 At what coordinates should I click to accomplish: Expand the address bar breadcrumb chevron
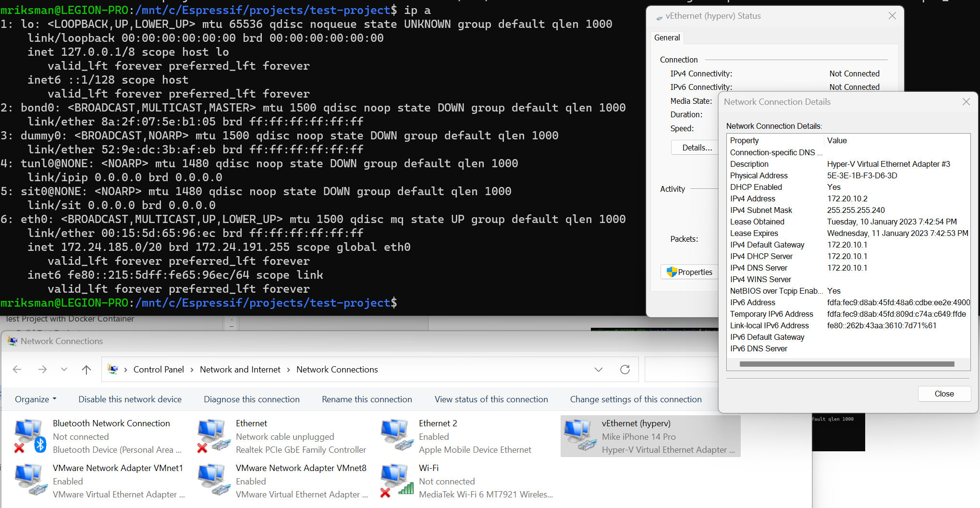[x=599, y=369]
